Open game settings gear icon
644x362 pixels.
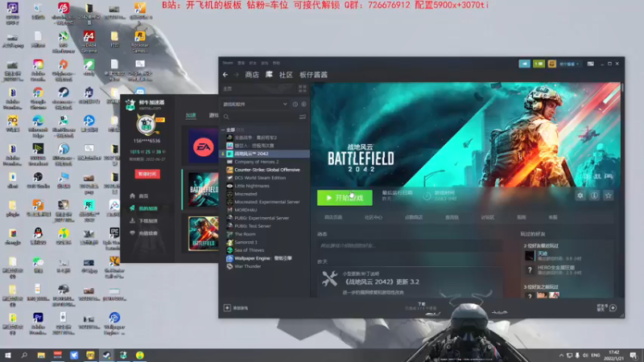(580, 195)
